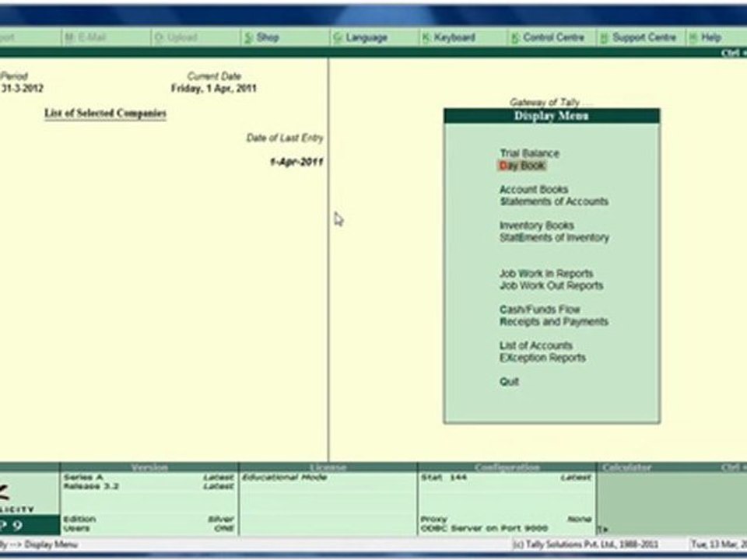
Task: Open Inventory Books
Action: click(x=536, y=226)
